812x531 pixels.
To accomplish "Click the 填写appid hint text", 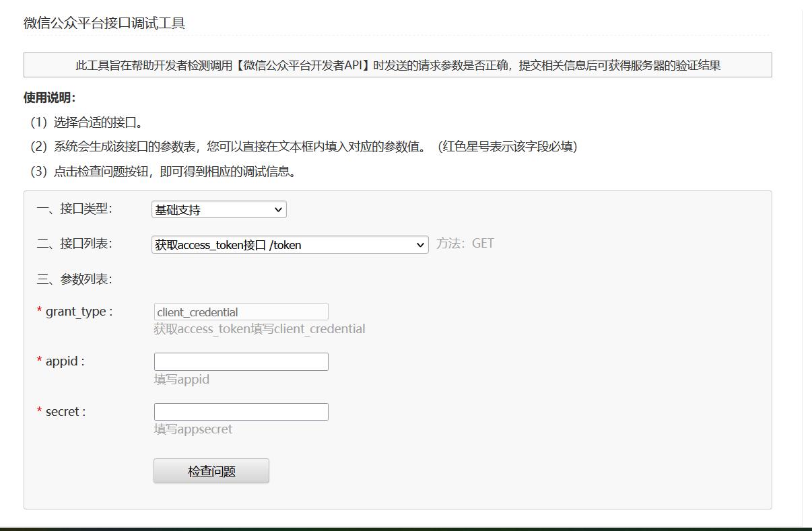I will click(180, 379).
